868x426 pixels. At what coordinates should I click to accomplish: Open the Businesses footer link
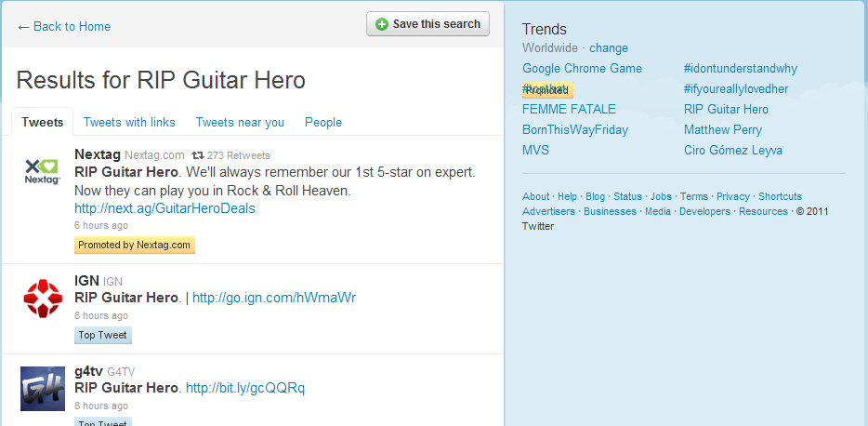point(610,212)
